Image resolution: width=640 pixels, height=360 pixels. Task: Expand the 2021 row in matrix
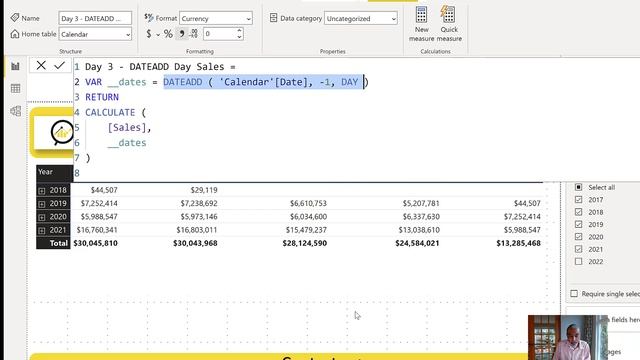click(x=42, y=230)
